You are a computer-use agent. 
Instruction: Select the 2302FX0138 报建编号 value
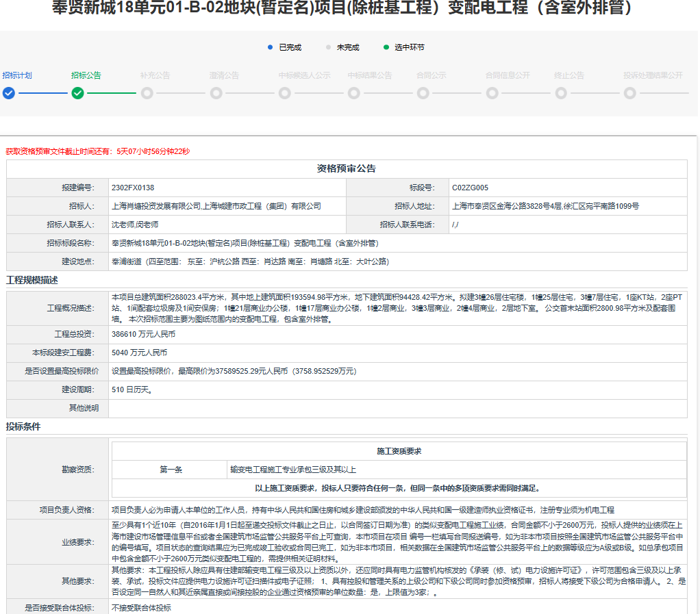pyautogui.click(x=133, y=188)
